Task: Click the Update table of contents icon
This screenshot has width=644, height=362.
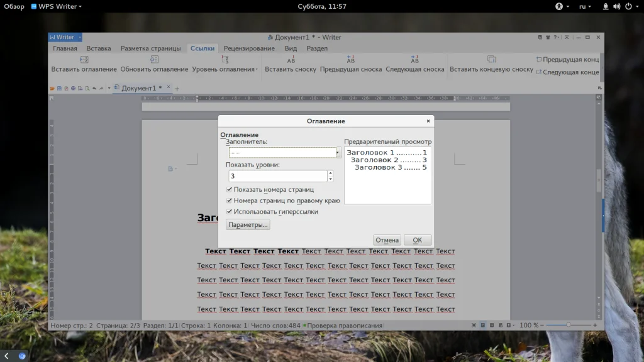Action: tap(154, 60)
